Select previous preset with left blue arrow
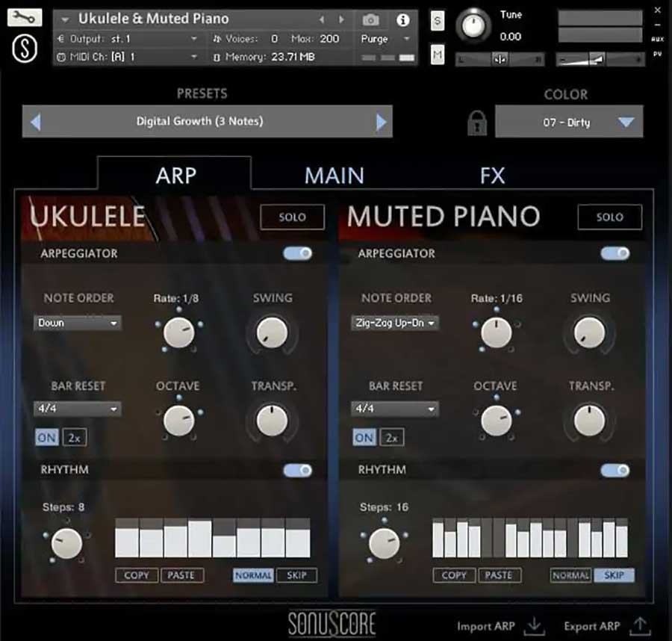Image resolution: width=672 pixels, height=641 pixels. [x=36, y=123]
